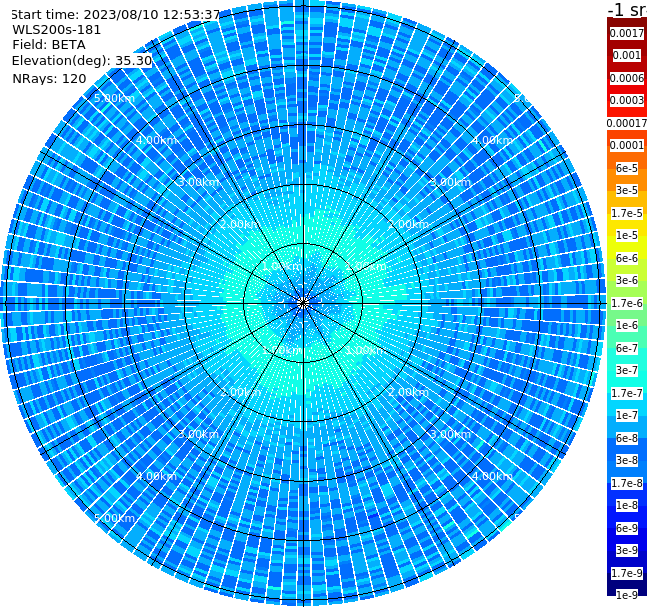Click the Field: BETA label
This screenshot has height=607, width=647.
49,45
